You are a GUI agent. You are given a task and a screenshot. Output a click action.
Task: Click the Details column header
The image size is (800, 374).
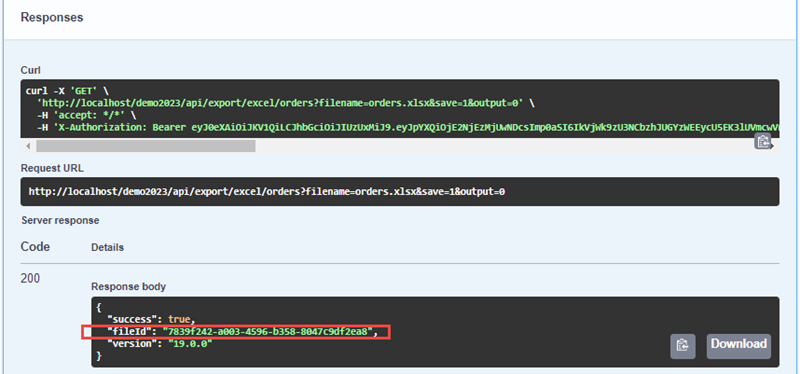point(107,247)
